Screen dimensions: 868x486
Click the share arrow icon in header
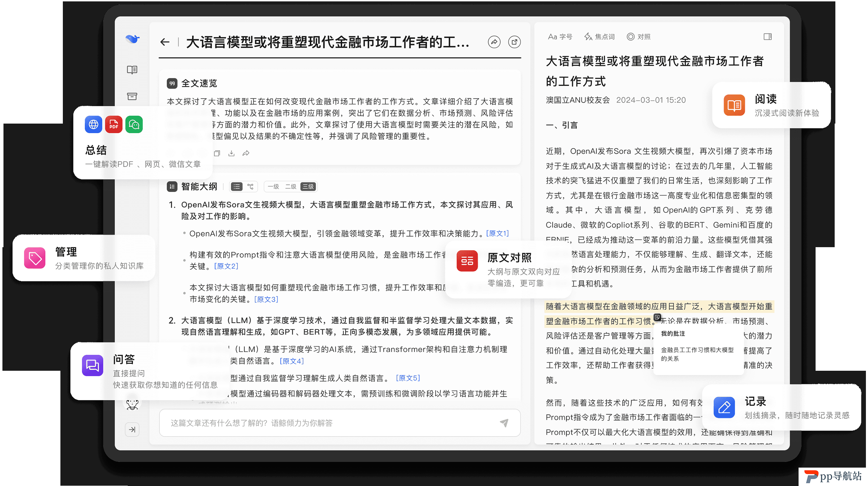(x=494, y=42)
